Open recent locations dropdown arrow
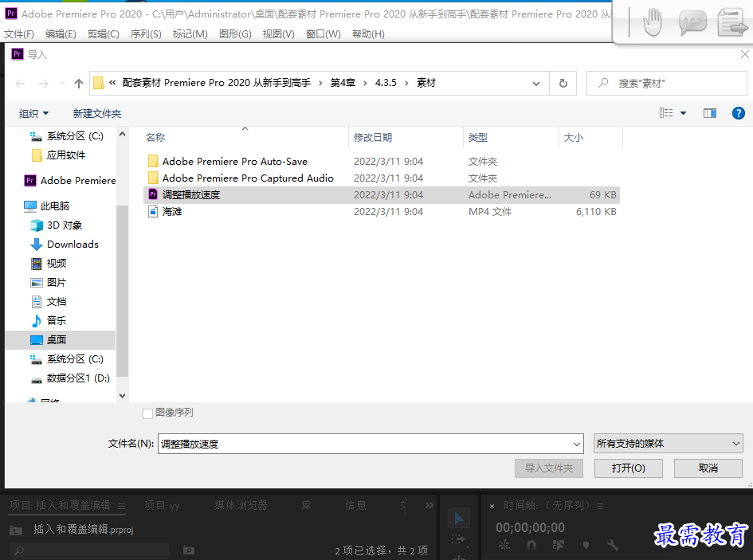 (x=62, y=84)
